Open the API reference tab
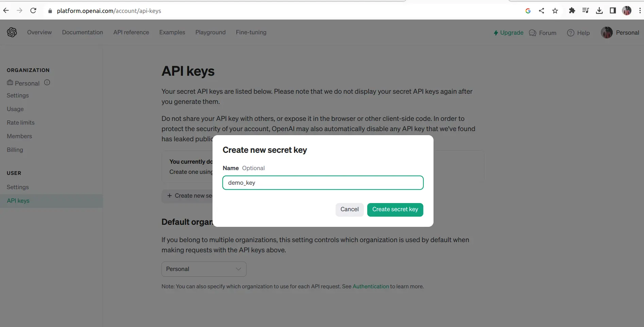The height and width of the screenshot is (327, 644). point(131,32)
